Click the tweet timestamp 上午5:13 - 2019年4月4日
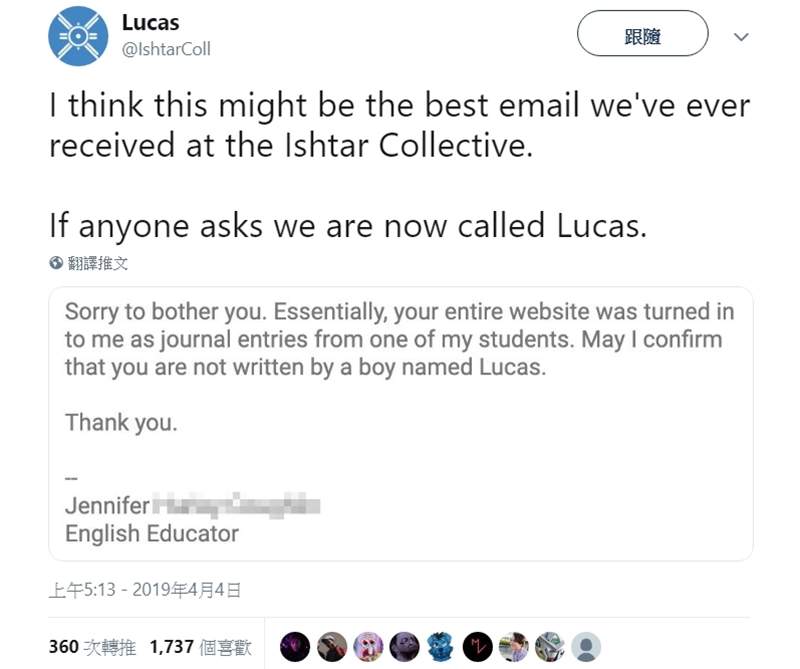Viewport: 800px width, 669px height. [145, 590]
